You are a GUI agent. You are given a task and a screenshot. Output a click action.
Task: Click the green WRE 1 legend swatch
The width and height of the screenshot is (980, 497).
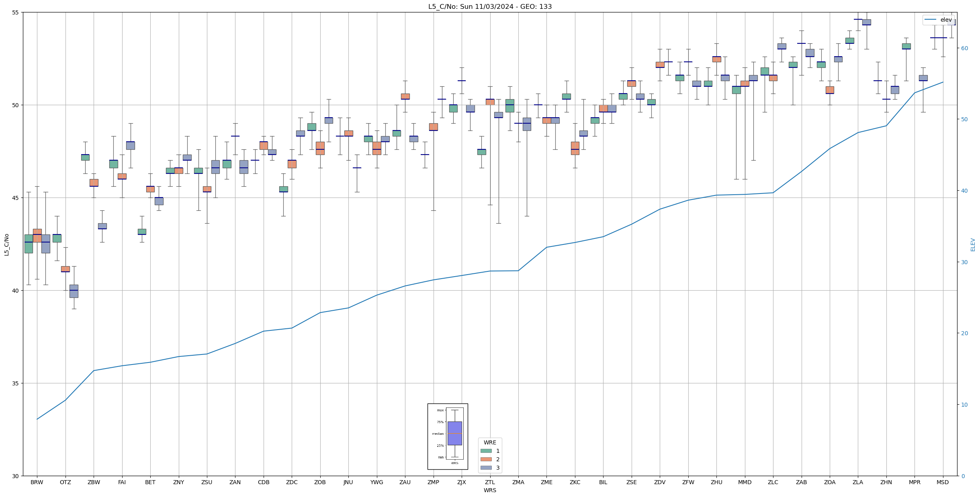click(486, 451)
